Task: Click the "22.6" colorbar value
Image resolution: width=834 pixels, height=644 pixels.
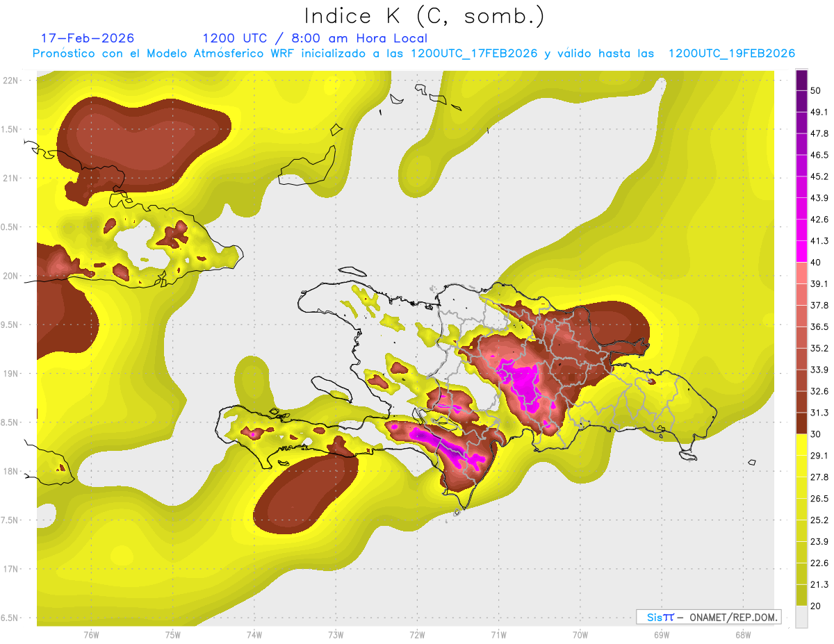Action: click(x=819, y=563)
